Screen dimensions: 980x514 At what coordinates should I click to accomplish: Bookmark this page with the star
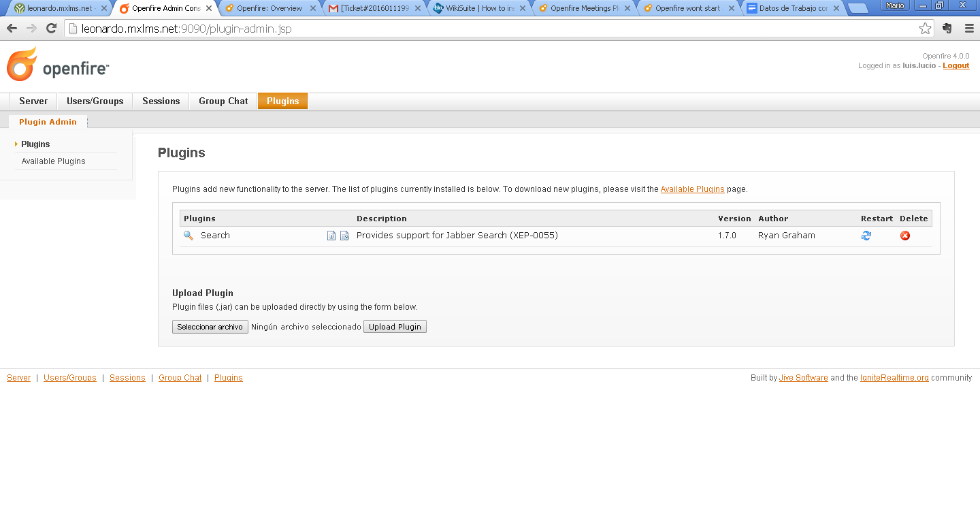coord(925,29)
